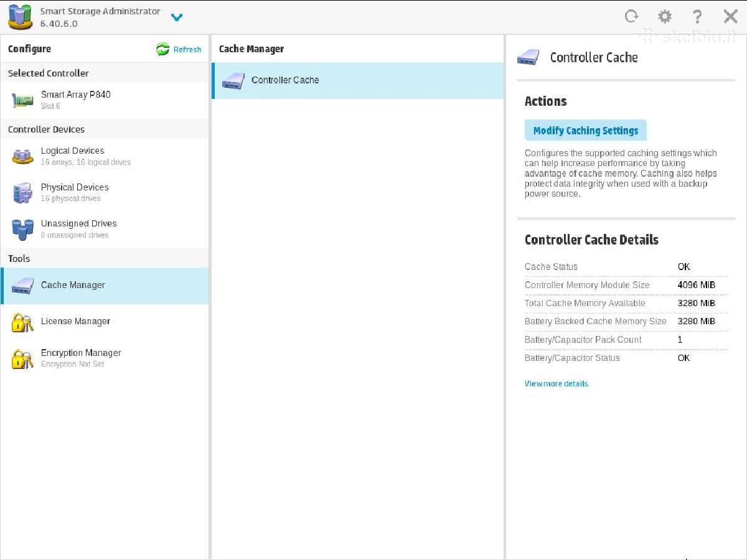
Task: Open the application dropdown chevron
Action: coord(177,17)
